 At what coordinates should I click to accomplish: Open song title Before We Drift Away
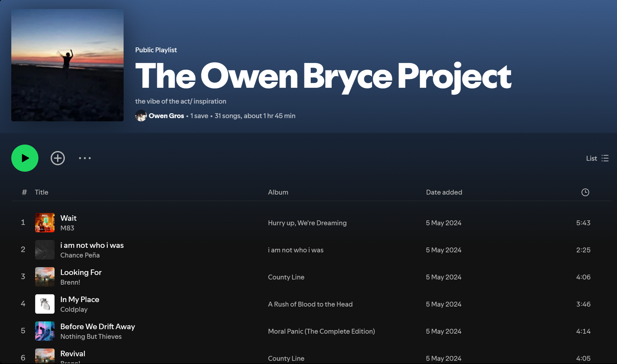tap(98, 327)
